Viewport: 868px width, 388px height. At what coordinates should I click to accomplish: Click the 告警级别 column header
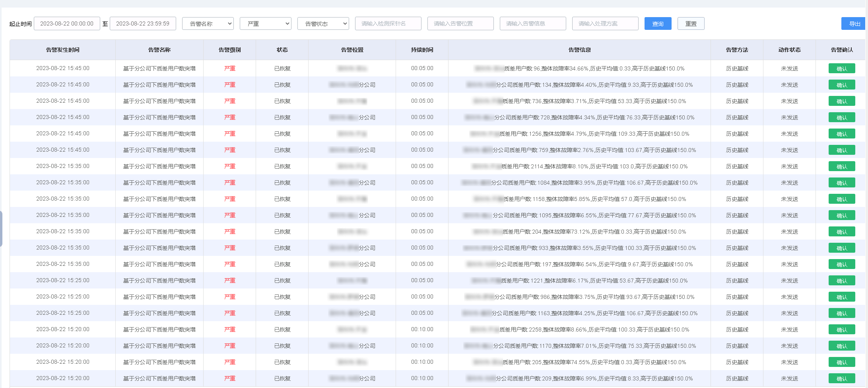pos(229,50)
